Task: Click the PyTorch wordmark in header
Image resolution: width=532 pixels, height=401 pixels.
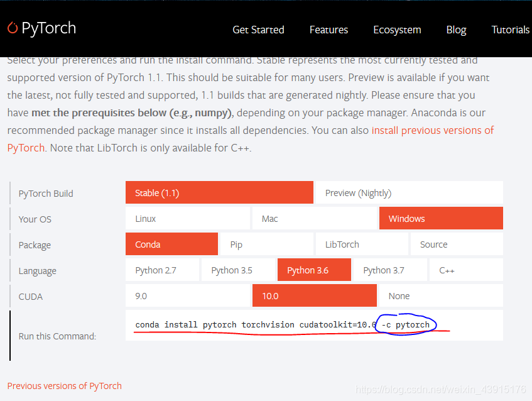Action: 49,28
